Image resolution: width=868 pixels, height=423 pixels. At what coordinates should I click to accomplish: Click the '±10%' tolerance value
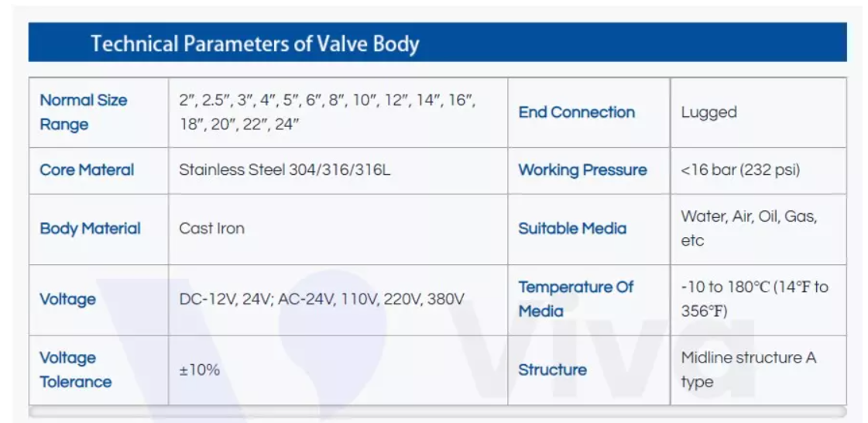199,370
